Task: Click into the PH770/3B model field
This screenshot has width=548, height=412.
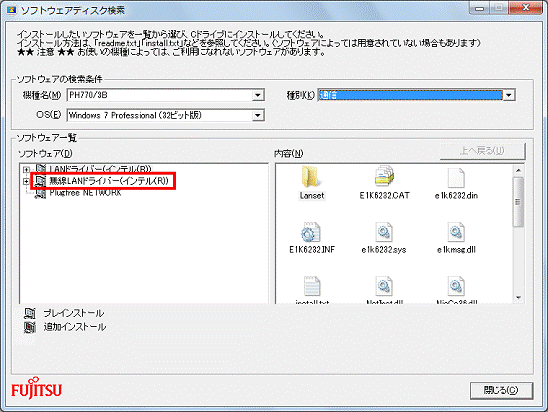Action: (x=160, y=95)
